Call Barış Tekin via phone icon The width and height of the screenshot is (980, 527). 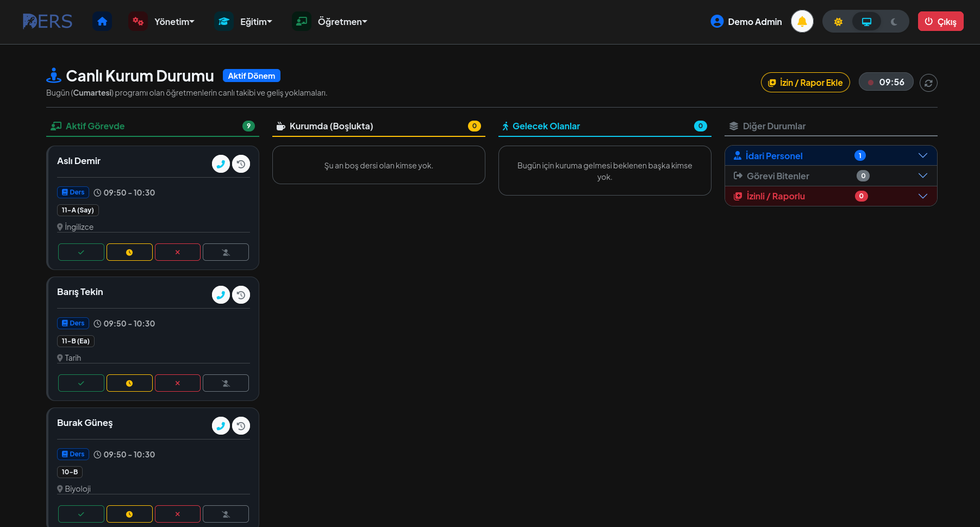(221, 295)
